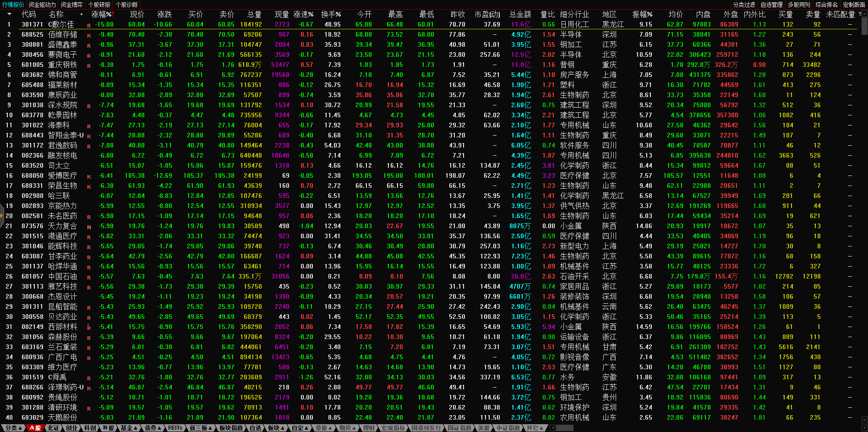
Task: Open the column menu triangle beside 代码
Action: click(9, 14)
